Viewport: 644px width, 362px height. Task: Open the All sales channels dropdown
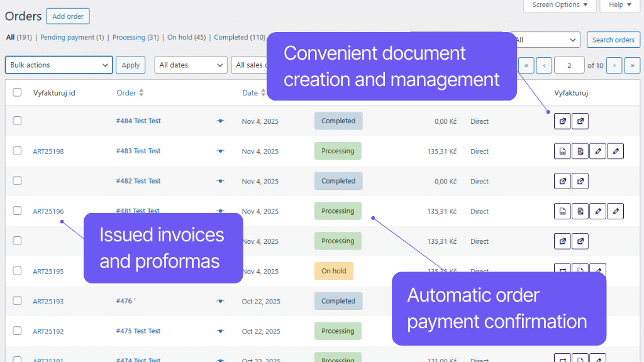pos(249,65)
